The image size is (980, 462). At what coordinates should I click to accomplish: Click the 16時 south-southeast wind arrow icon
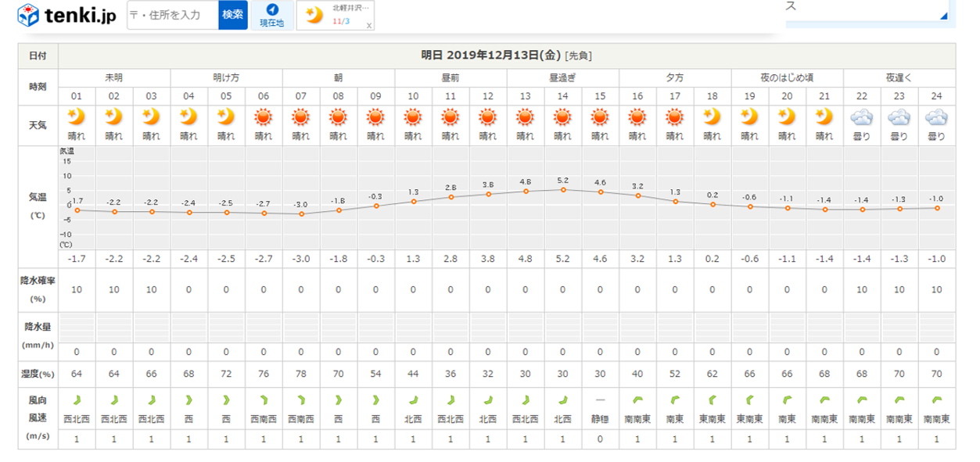click(x=637, y=399)
